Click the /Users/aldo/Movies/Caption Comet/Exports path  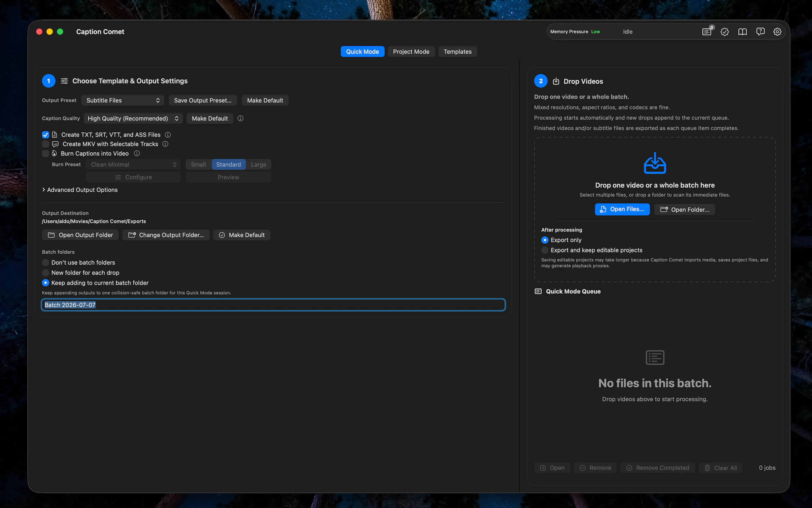(x=94, y=222)
